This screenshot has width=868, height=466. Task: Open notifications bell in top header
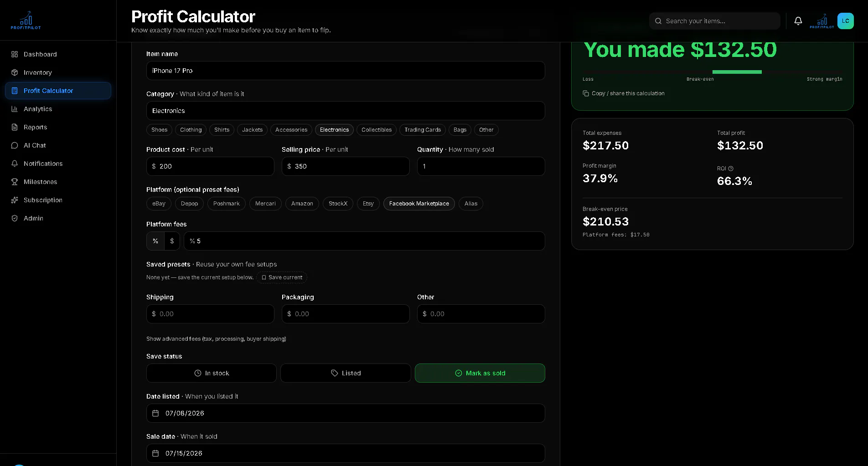(798, 21)
